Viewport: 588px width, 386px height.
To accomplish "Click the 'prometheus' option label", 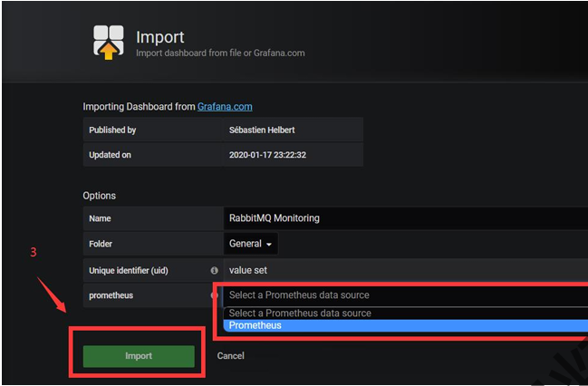I will click(x=111, y=295).
